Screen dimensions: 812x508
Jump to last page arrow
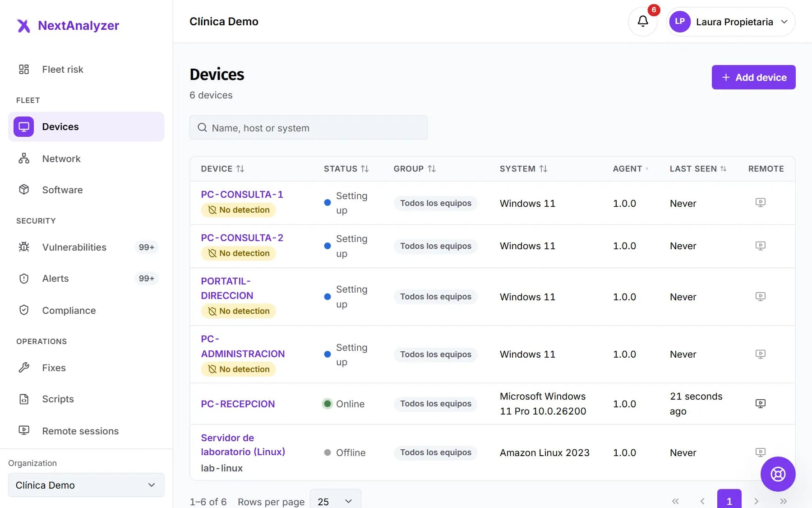click(783, 501)
